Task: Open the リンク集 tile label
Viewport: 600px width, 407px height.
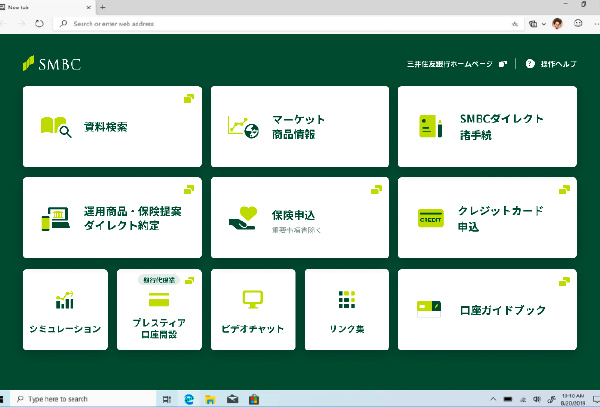Action: 347,329
